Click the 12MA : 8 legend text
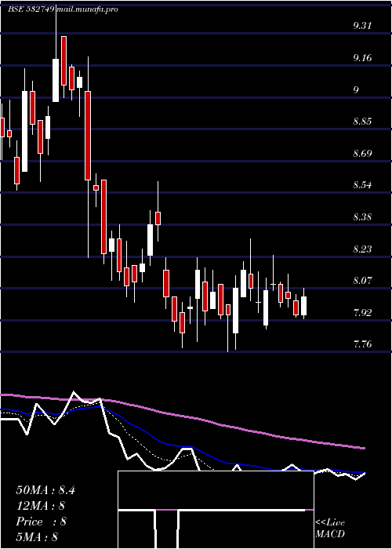392x549 pixels. tap(41, 506)
